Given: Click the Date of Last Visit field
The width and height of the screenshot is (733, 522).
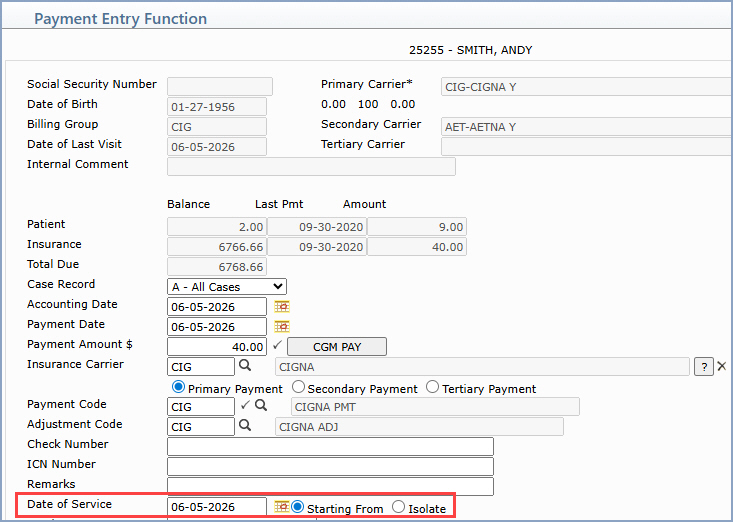Looking at the screenshot, I should [x=217, y=147].
